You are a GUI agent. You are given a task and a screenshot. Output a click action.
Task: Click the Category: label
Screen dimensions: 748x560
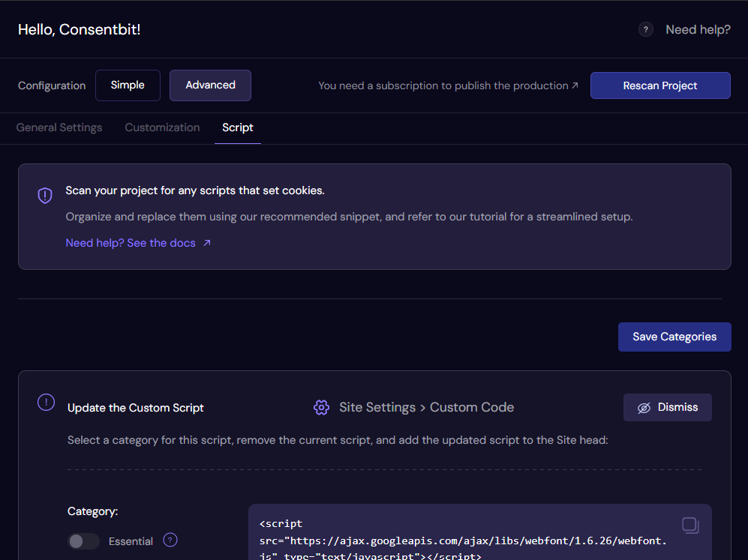pos(92,511)
